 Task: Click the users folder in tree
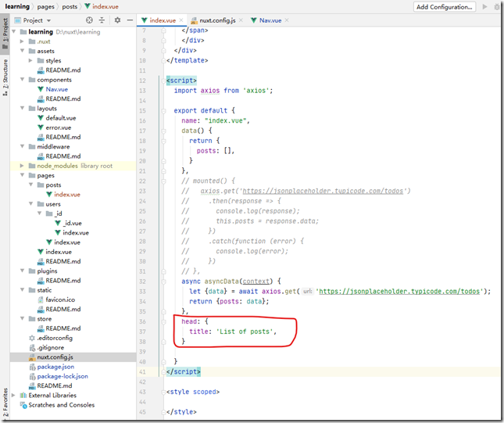tap(52, 204)
